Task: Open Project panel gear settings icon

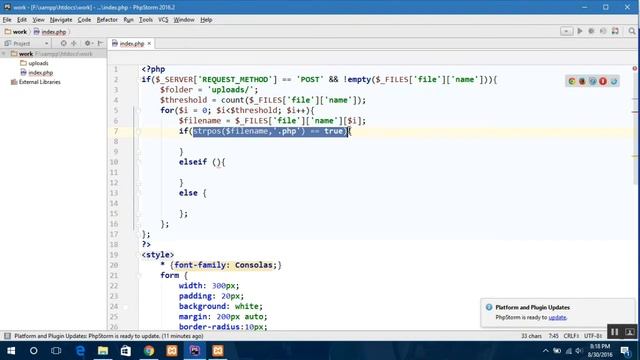Action: click(x=88, y=43)
